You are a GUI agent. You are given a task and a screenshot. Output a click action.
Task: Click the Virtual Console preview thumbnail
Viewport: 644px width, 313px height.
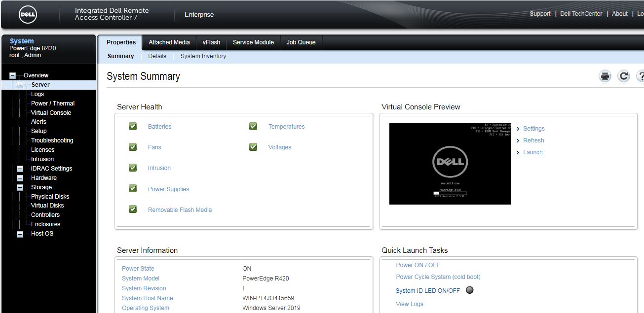tap(450, 163)
